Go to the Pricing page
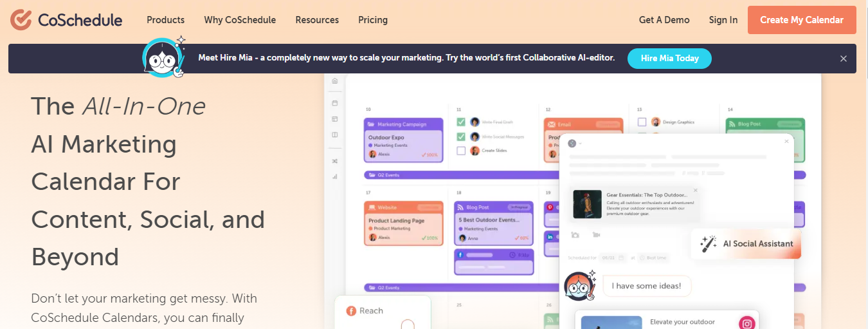Image resolution: width=868 pixels, height=329 pixels. [373, 20]
